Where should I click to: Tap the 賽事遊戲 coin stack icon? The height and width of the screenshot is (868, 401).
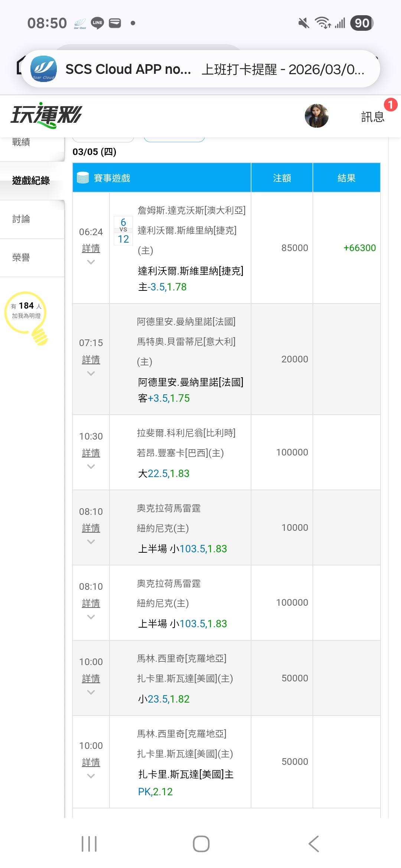click(83, 178)
